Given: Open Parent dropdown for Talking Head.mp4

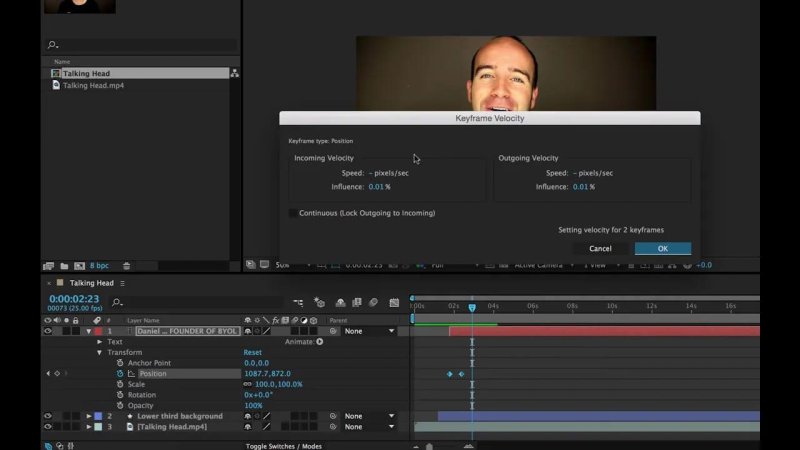Looking at the screenshot, I should (369, 427).
